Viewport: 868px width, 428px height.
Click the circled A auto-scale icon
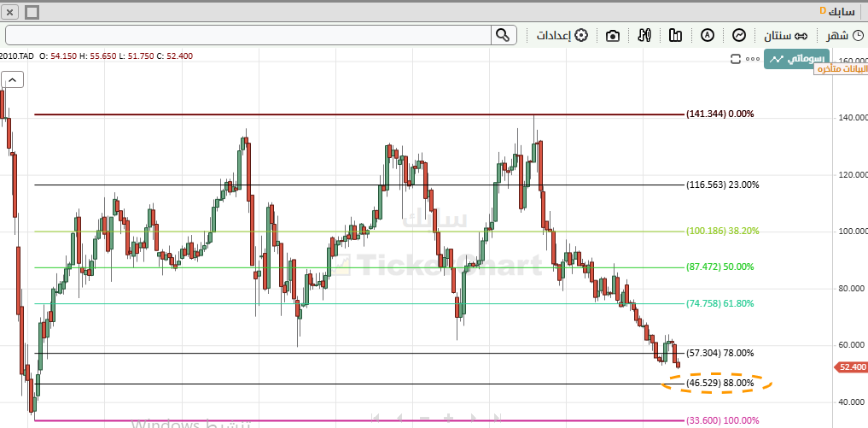[708, 35]
